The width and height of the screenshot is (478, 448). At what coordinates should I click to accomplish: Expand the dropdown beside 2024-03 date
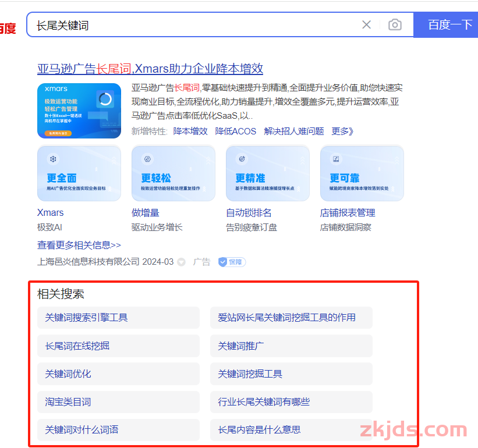pyautogui.click(x=181, y=262)
